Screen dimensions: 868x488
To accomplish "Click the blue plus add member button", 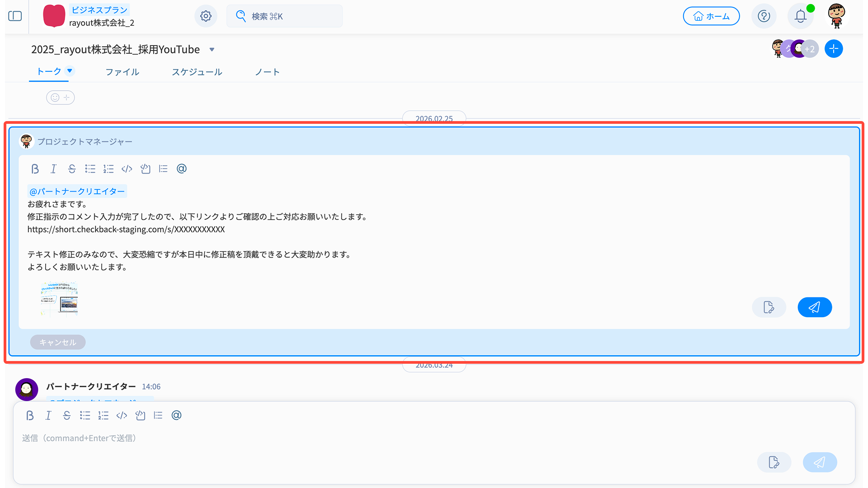I will (833, 49).
